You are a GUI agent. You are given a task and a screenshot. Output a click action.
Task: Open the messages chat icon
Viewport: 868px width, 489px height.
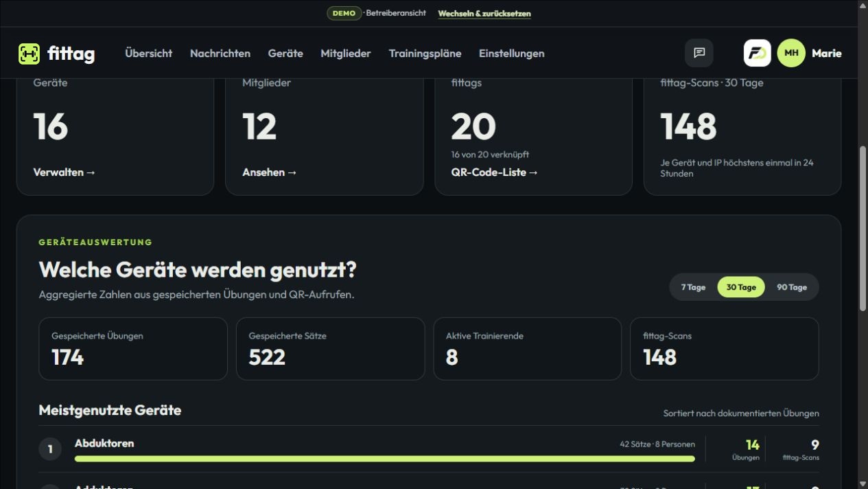(x=699, y=53)
